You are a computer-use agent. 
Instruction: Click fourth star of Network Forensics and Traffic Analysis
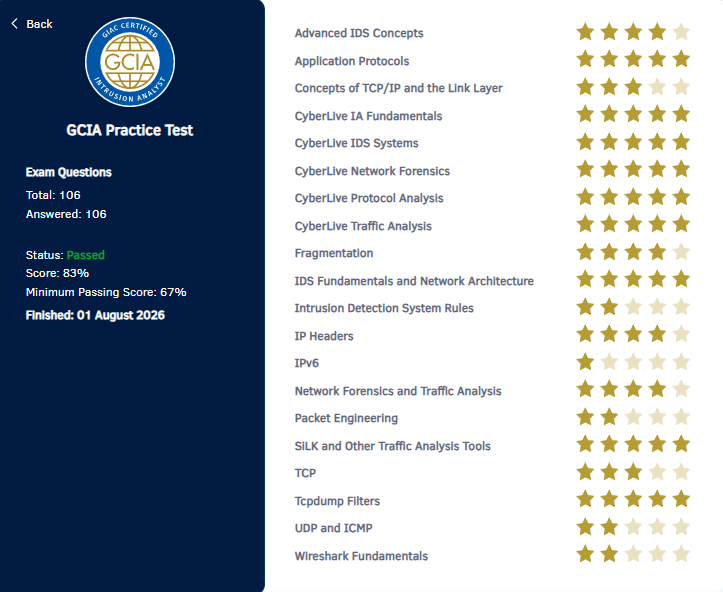click(658, 389)
